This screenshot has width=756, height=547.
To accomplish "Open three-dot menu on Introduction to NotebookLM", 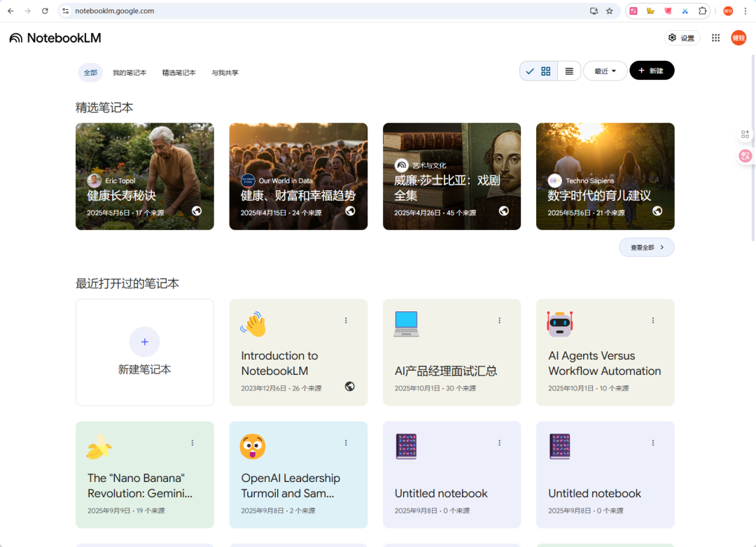I will 346,320.
